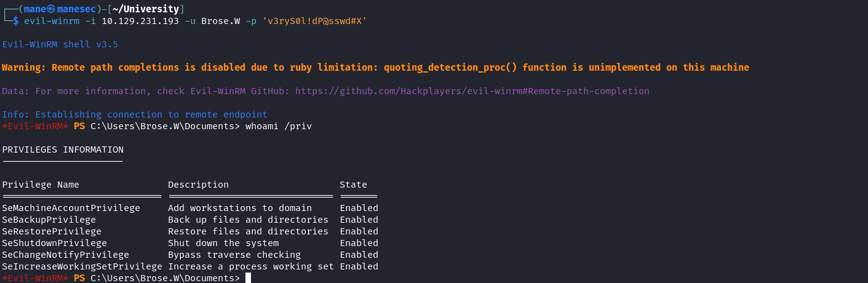Click the State column header

[353, 185]
